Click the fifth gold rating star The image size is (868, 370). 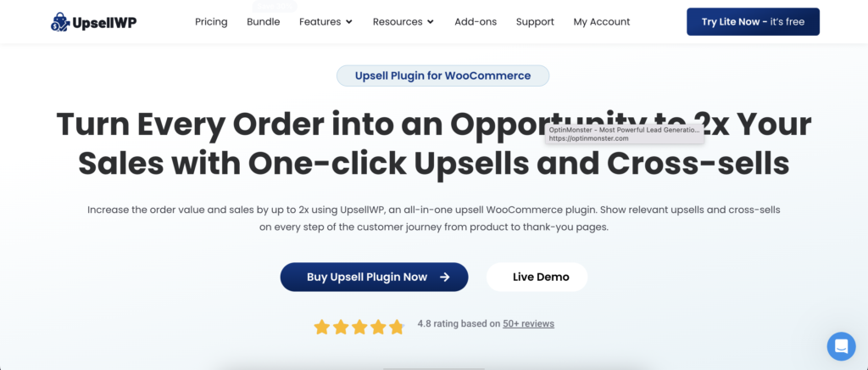(x=397, y=327)
